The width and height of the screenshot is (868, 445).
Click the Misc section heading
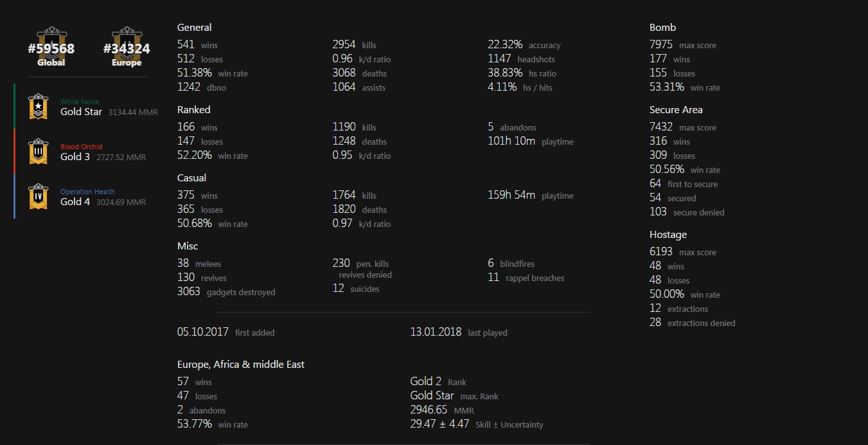[x=188, y=246]
